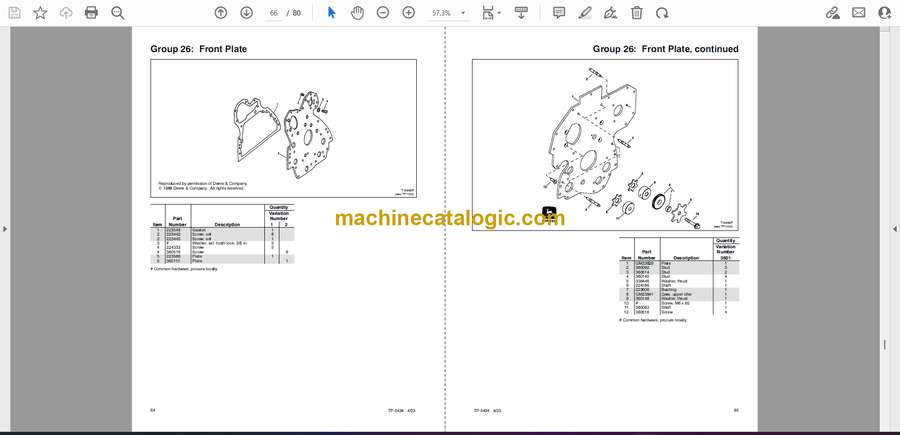The image size is (900, 435).
Task: Click the right page parts list table
Action: [x=679, y=276]
